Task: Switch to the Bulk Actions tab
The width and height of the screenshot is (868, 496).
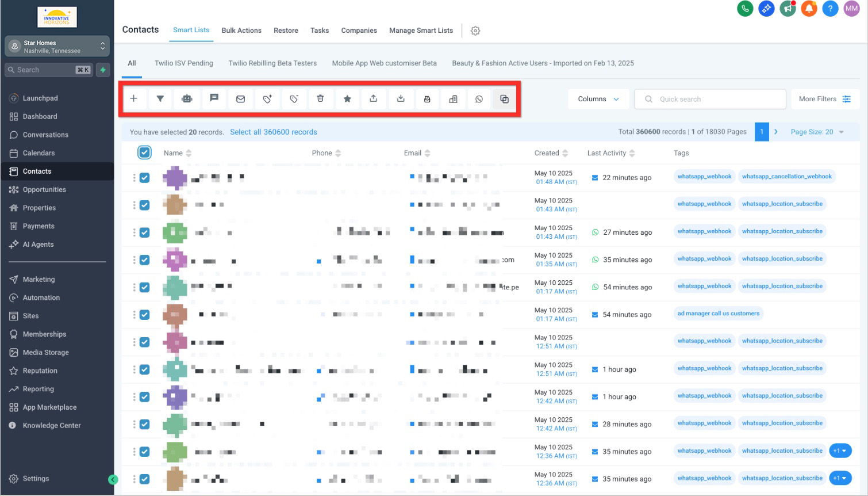Action: [241, 30]
